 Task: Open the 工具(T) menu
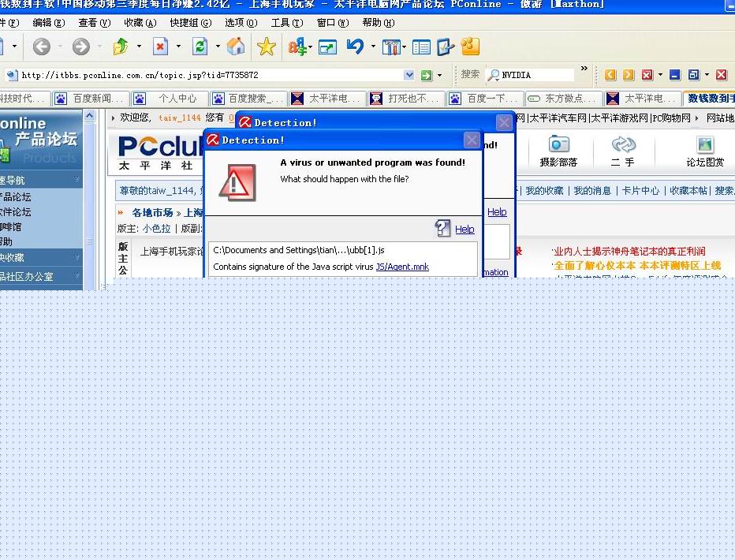(287, 23)
